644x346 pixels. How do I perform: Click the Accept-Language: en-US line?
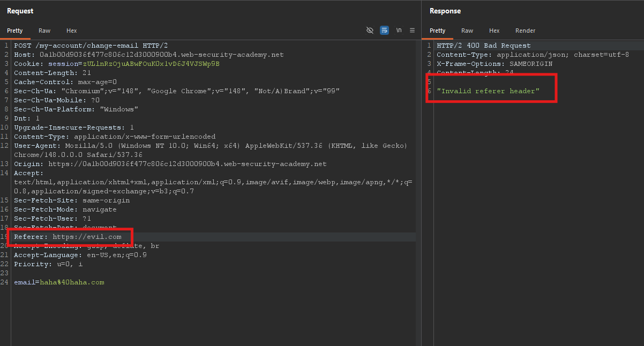click(x=80, y=255)
